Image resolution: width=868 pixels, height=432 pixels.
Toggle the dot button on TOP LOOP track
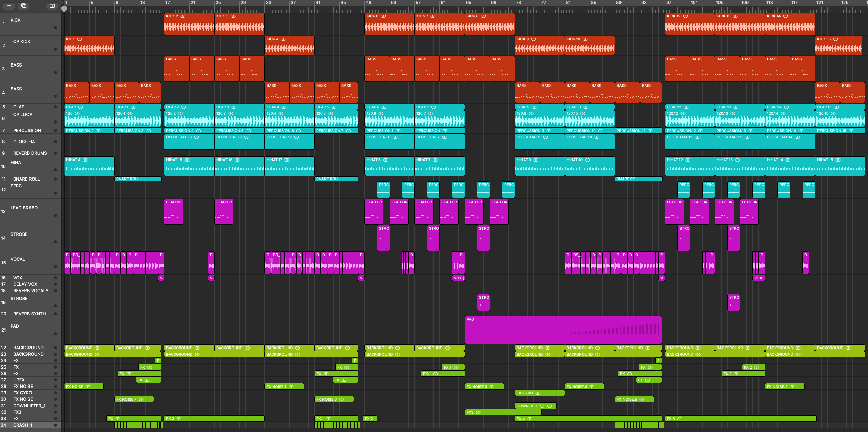pos(55,122)
